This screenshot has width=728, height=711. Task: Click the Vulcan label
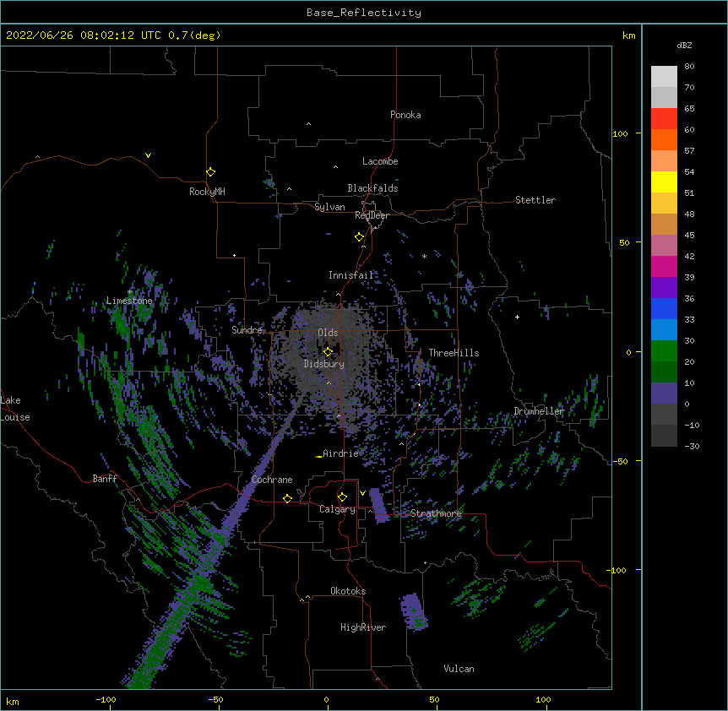click(459, 669)
